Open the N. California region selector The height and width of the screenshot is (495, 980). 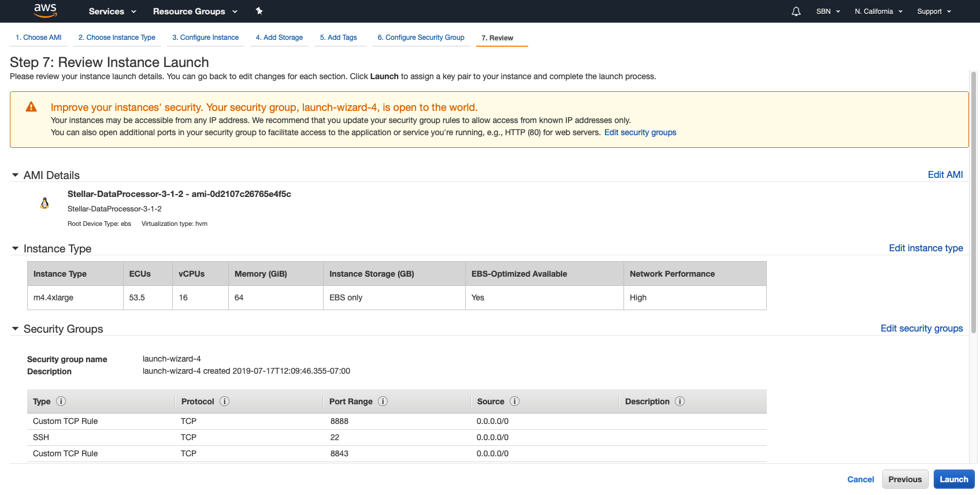coord(878,12)
